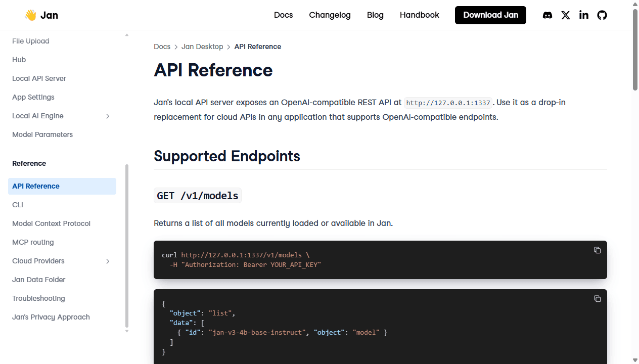Viewport: 639px width, 364px height.
Task: Go to Docs breadcrumb link
Action: point(162,47)
